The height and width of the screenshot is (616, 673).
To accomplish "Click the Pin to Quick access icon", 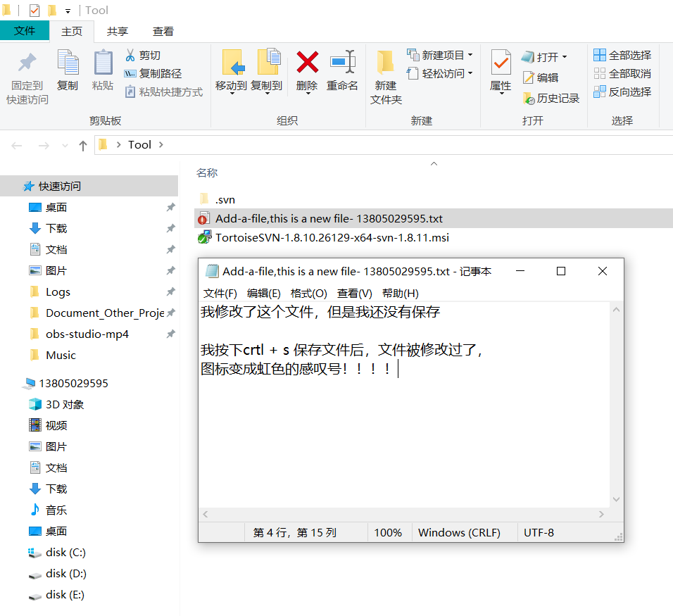I will [27, 63].
